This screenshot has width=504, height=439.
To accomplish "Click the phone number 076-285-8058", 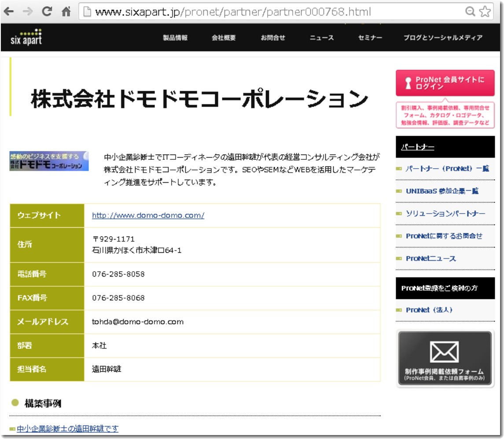I will [118, 274].
